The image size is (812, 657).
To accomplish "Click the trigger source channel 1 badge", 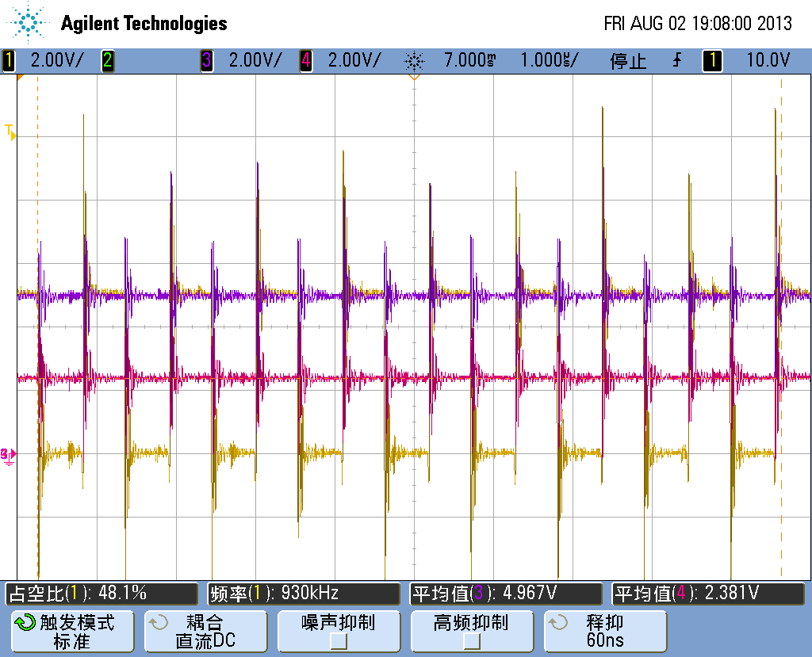I will click(x=712, y=60).
